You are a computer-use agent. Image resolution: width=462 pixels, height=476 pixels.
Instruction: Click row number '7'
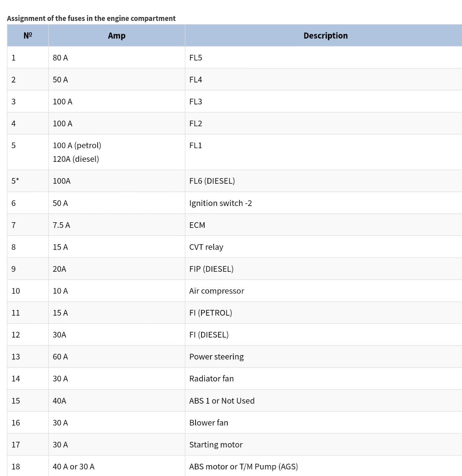click(x=28, y=225)
